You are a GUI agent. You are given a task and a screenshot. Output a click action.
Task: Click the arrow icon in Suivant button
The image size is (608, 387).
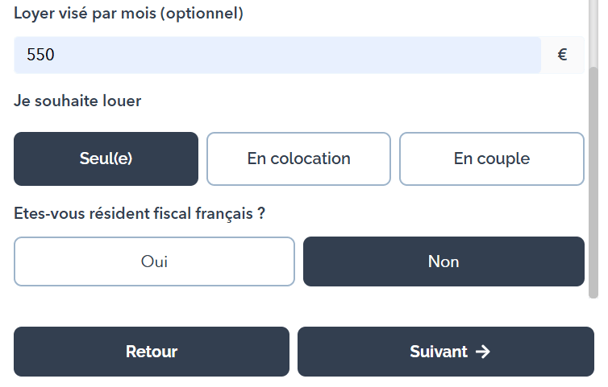483,352
